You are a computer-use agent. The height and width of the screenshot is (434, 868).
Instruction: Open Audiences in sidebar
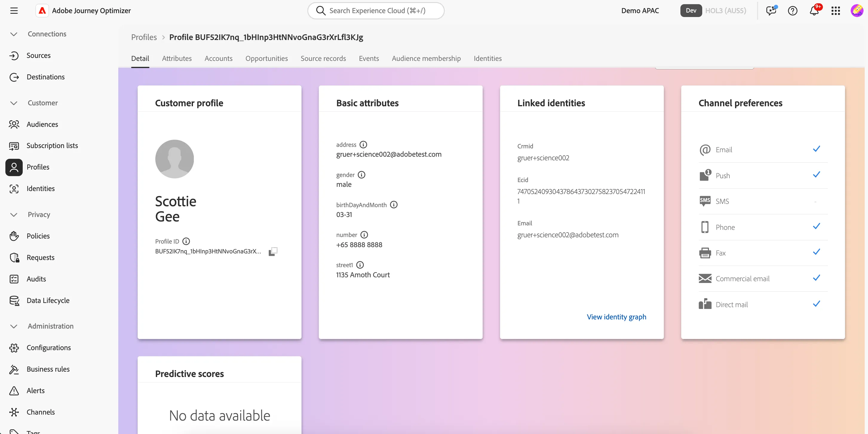point(42,124)
